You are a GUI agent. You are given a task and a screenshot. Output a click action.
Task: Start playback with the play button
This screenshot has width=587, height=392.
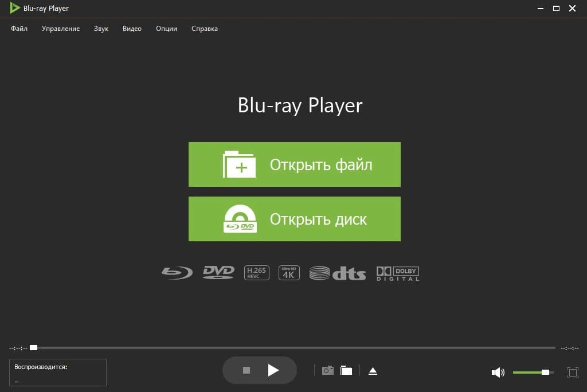(273, 370)
